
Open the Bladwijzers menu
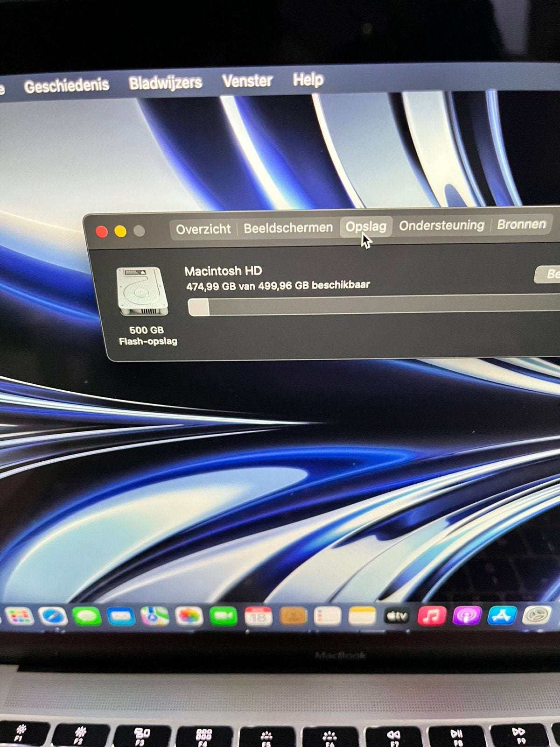[x=165, y=83]
